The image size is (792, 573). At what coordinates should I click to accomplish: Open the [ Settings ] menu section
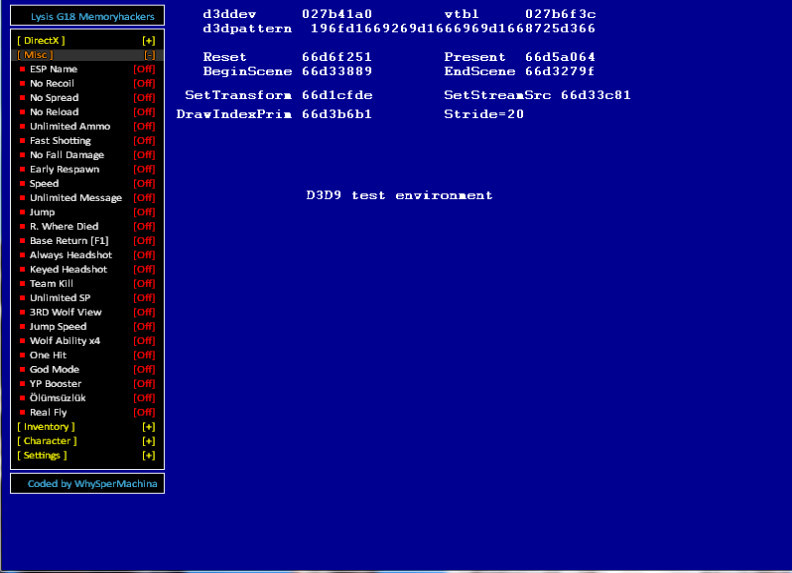tap(42, 455)
